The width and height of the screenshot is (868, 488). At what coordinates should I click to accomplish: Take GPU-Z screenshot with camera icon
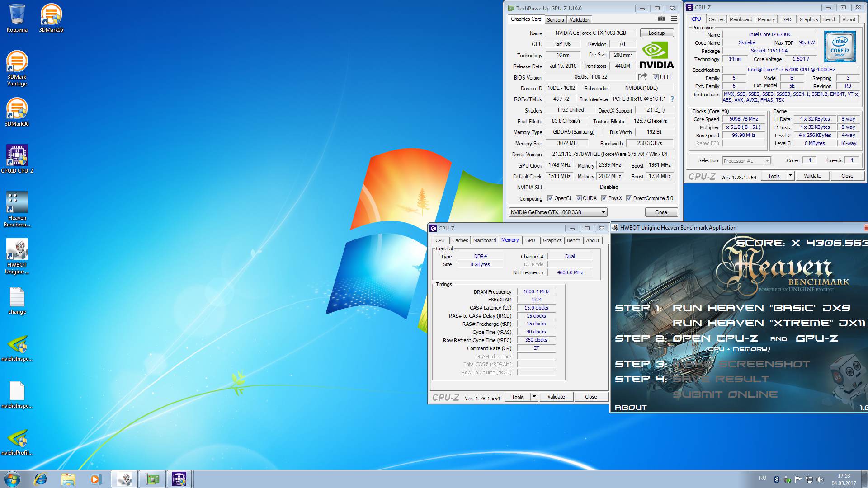click(x=661, y=19)
